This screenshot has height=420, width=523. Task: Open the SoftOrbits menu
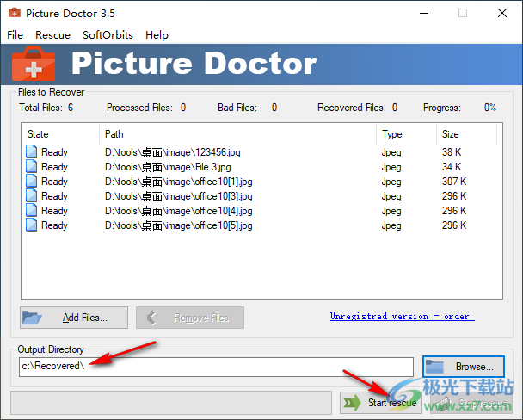pos(108,35)
